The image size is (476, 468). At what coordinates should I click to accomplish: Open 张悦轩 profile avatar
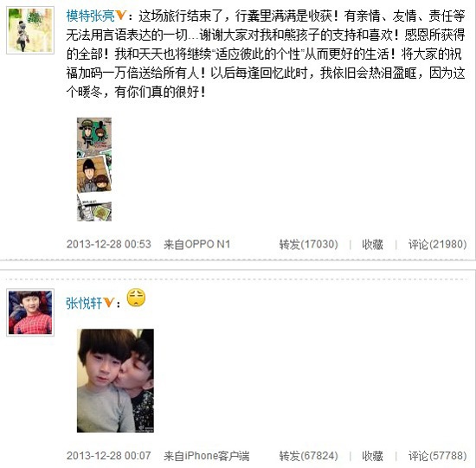tap(30, 312)
